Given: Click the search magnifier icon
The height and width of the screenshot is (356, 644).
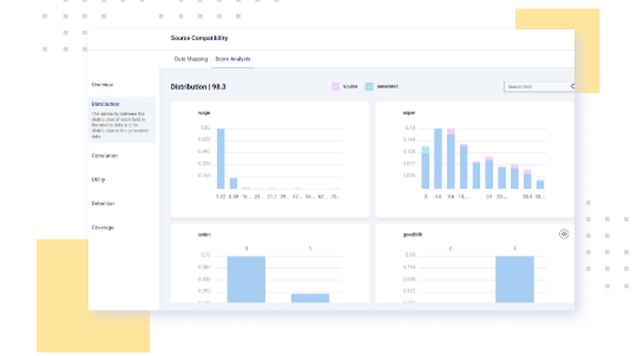Looking at the screenshot, I should pyautogui.click(x=573, y=86).
